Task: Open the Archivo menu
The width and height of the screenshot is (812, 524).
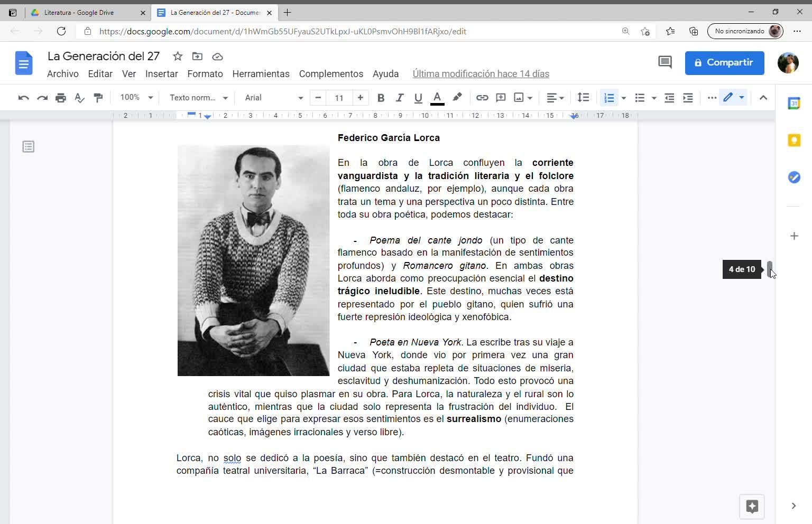Action: (63, 74)
